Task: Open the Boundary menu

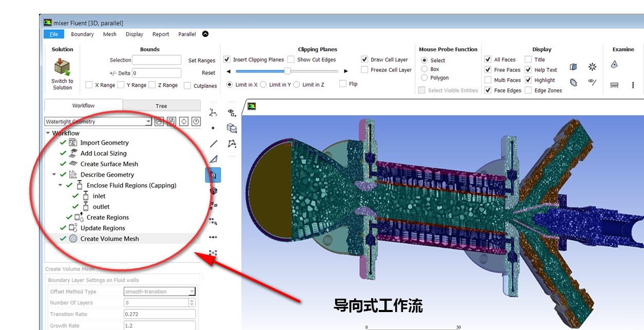Action: tap(82, 34)
